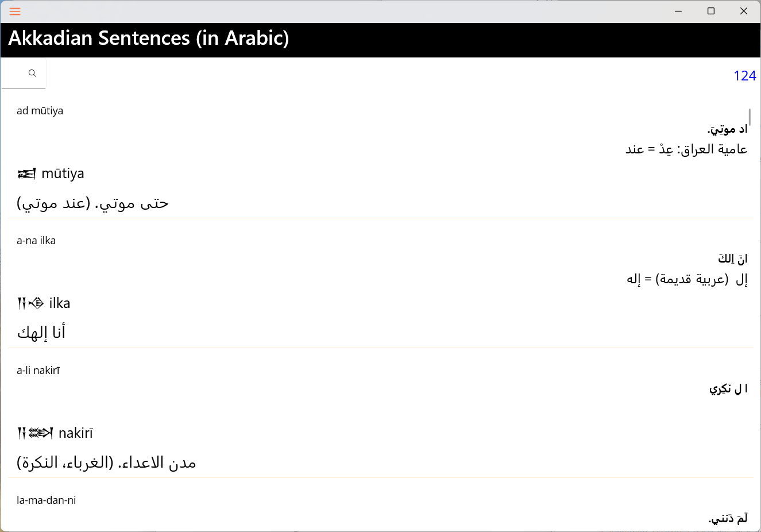Click the cuneiform signs before nakirī
The width and height of the screenshot is (761, 532).
(35, 433)
